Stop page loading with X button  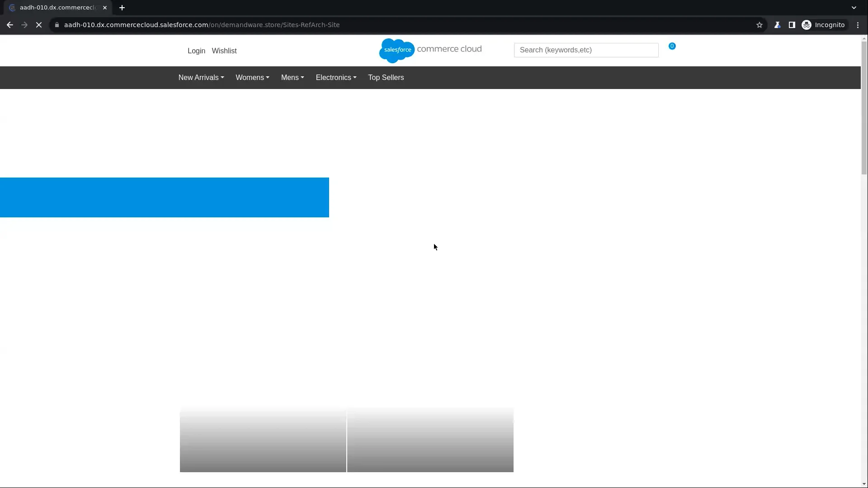pos(39,25)
